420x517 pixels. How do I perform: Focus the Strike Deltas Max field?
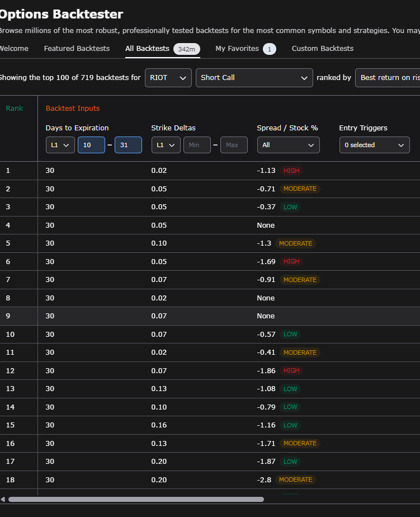pos(234,145)
